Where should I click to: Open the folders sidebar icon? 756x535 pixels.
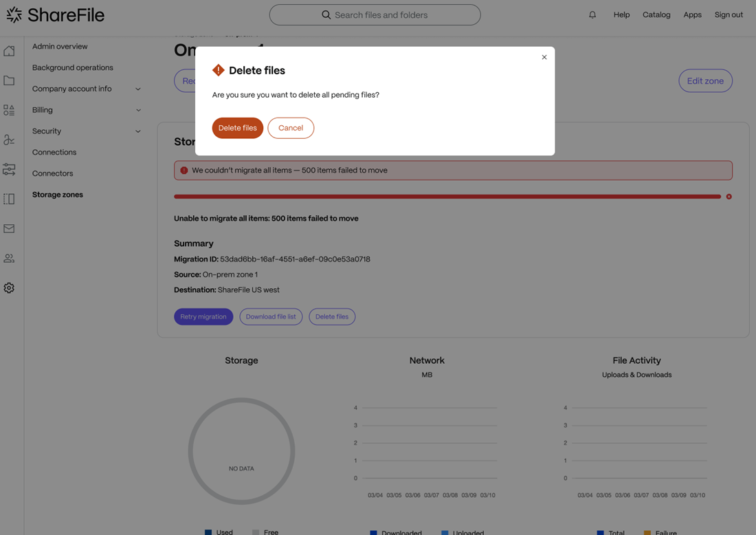pos(9,80)
